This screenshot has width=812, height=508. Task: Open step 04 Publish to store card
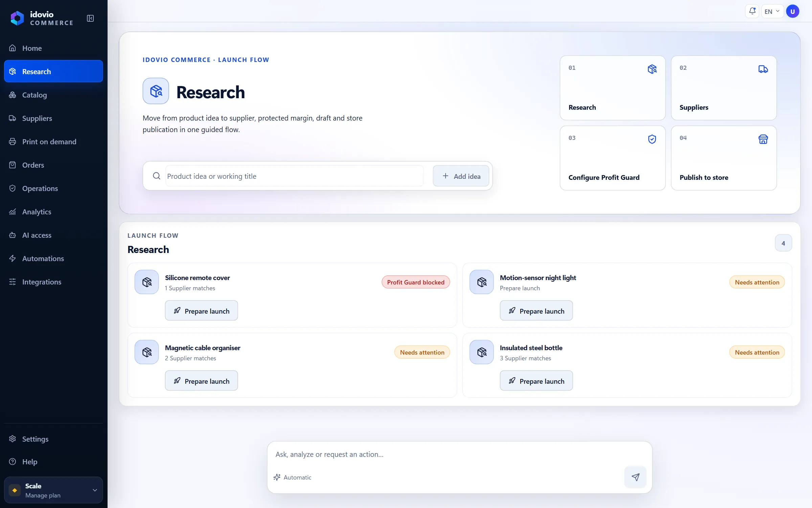click(x=724, y=158)
